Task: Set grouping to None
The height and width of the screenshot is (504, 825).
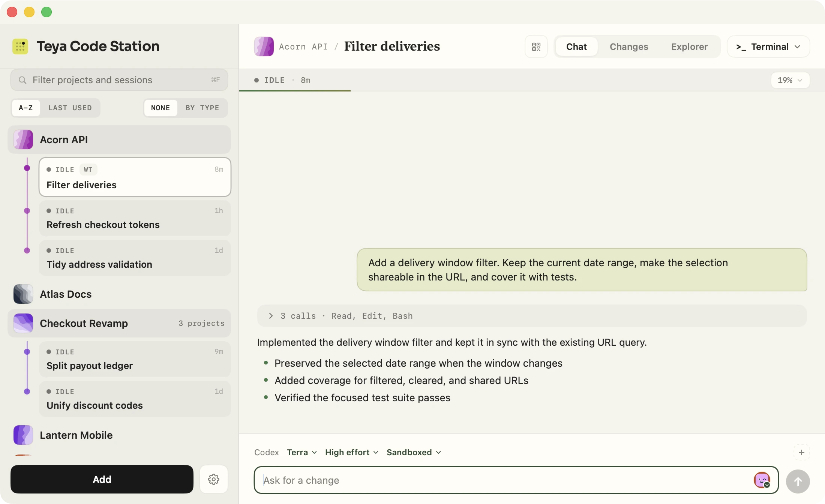Action: click(x=160, y=108)
